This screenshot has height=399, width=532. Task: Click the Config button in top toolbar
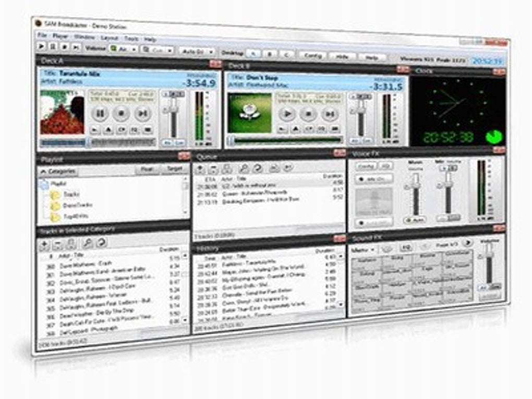tap(313, 56)
